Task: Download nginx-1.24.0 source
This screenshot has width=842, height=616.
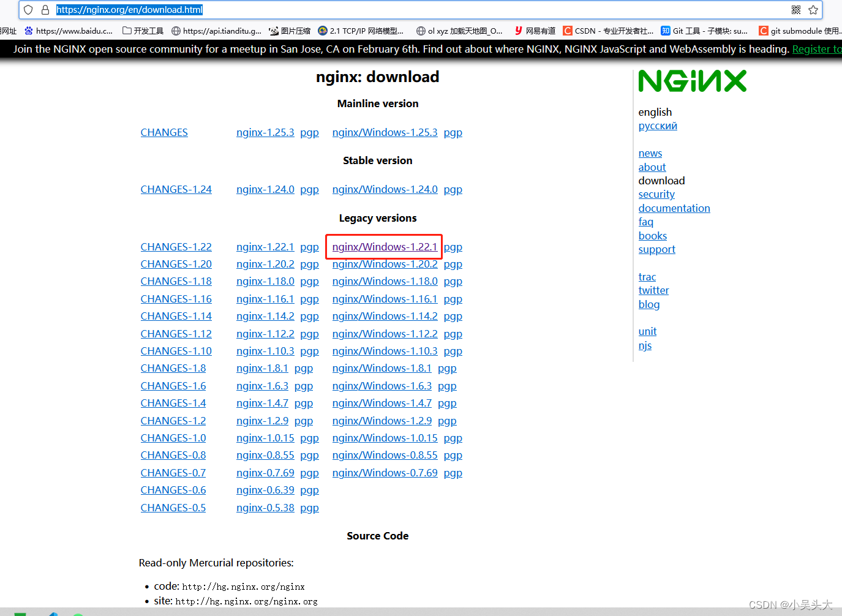Action: point(265,189)
